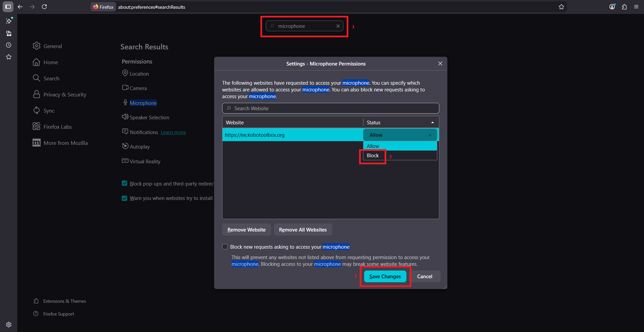Sort the list by Status column
The image size is (644, 332).
[x=401, y=123]
